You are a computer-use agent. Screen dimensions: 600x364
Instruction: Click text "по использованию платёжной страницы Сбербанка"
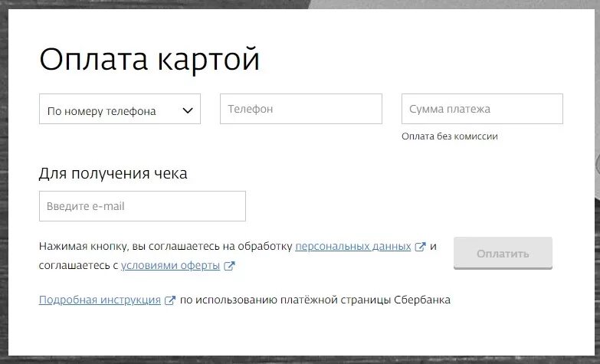315,300
